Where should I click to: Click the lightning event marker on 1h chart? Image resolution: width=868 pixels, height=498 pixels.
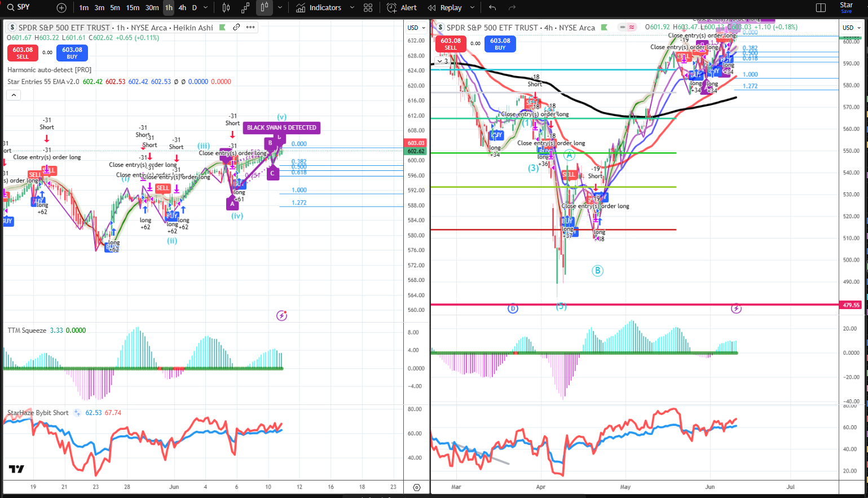(282, 316)
